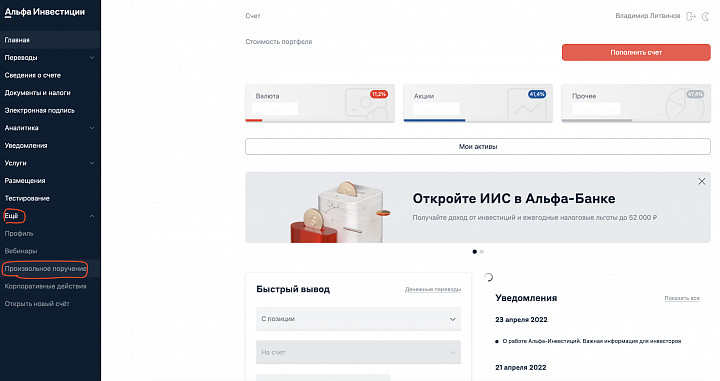The height and width of the screenshot is (381, 720).
Task: Select the second banner carousel dot
Action: pyautogui.click(x=482, y=252)
